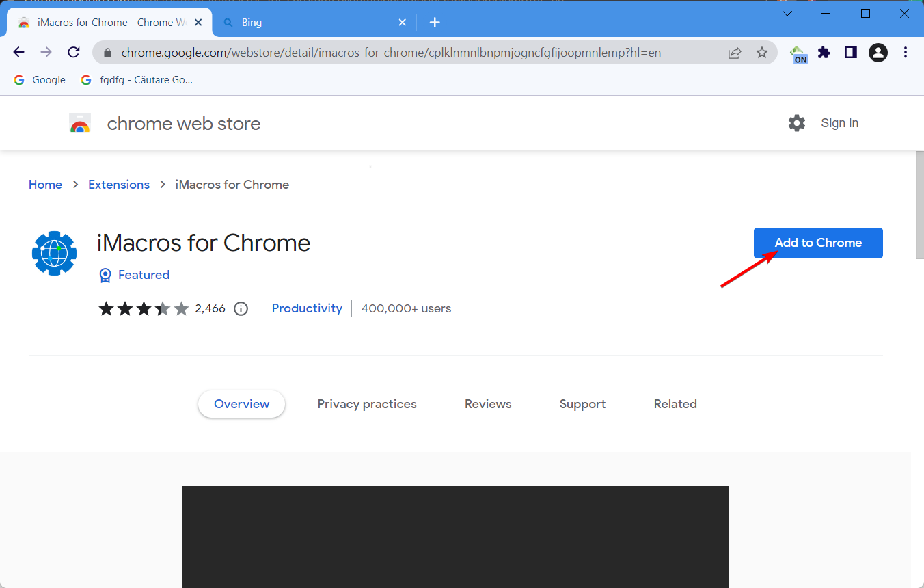The height and width of the screenshot is (588, 924).
Task: Click the Chrome Web Store logo
Action: click(80, 123)
